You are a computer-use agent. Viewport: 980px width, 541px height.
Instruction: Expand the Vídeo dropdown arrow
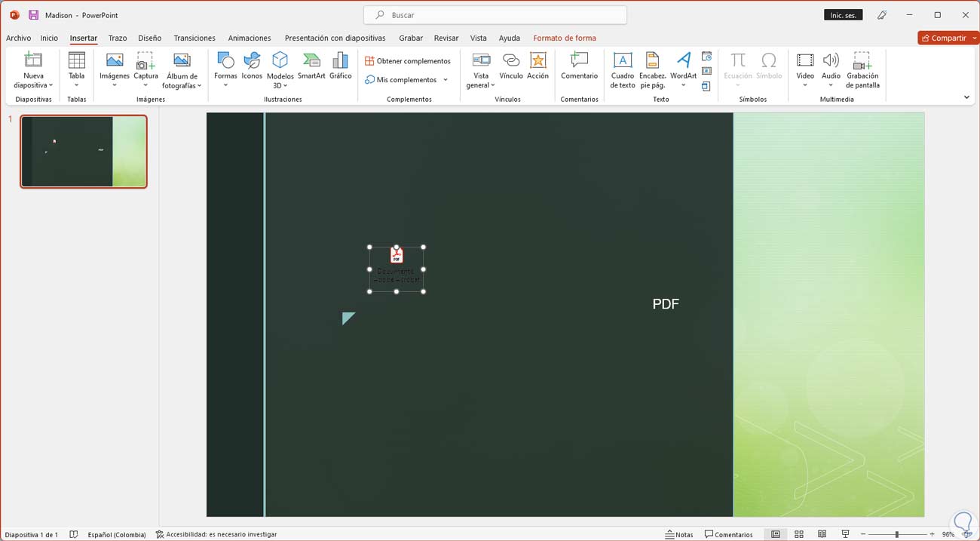point(805,85)
